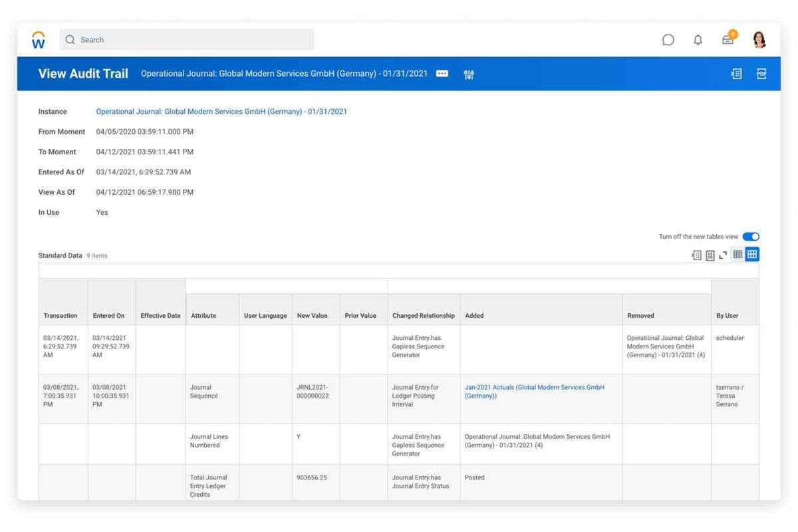Click the Workday home logo
This screenshot has height=532, width=798.
tap(38, 39)
